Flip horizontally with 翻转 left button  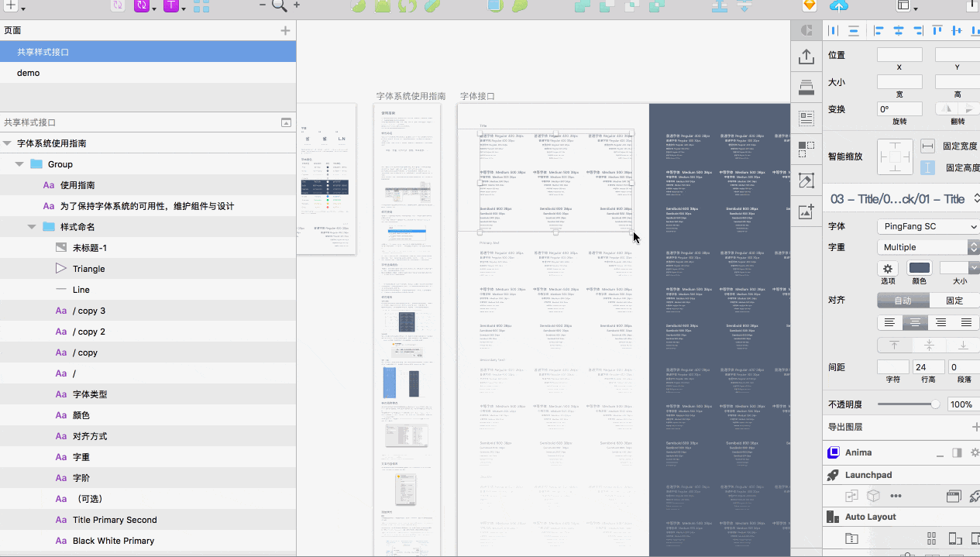[x=946, y=109]
